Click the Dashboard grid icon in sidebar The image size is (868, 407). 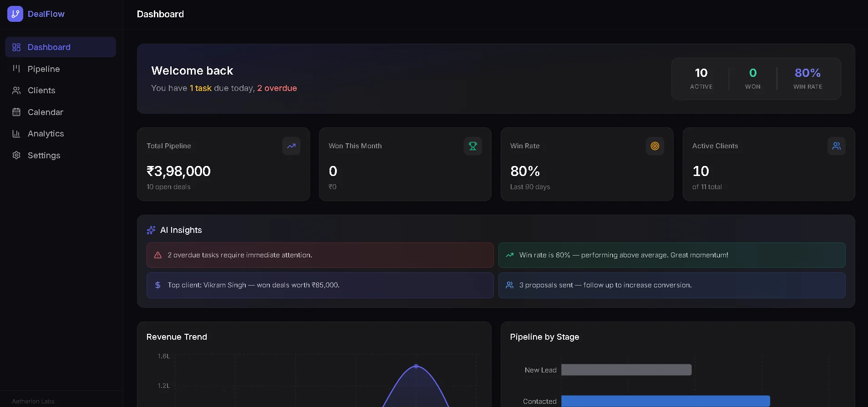tap(16, 47)
